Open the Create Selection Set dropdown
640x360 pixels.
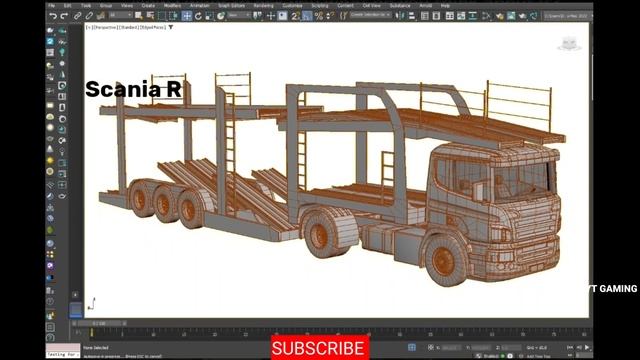coord(370,16)
